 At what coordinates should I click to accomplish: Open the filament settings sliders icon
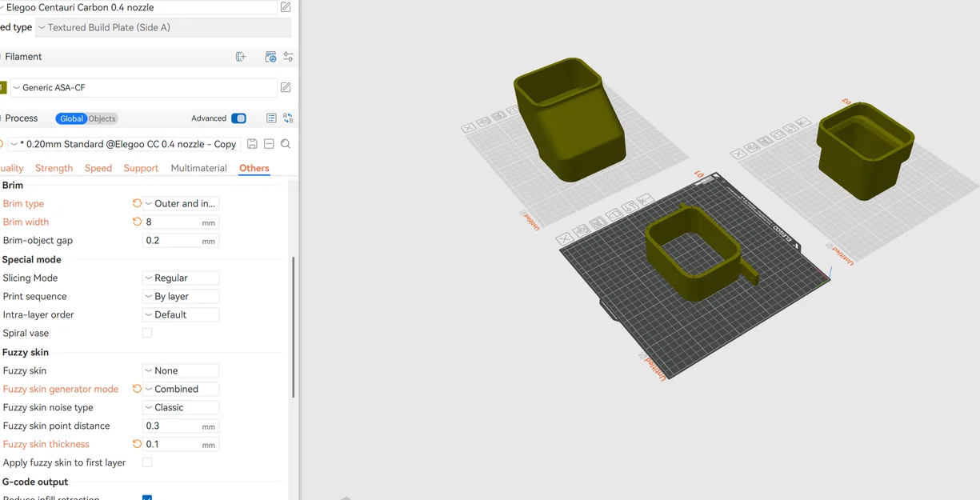(x=288, y=57)
